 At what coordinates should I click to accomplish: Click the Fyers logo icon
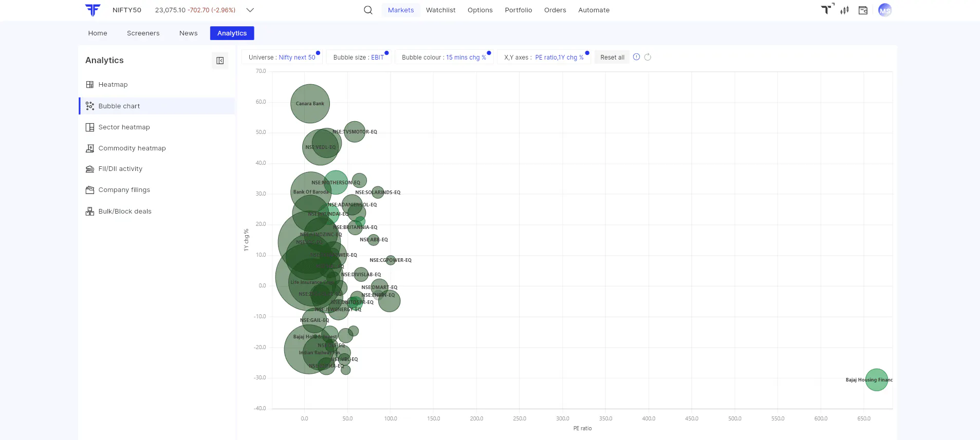93,10
